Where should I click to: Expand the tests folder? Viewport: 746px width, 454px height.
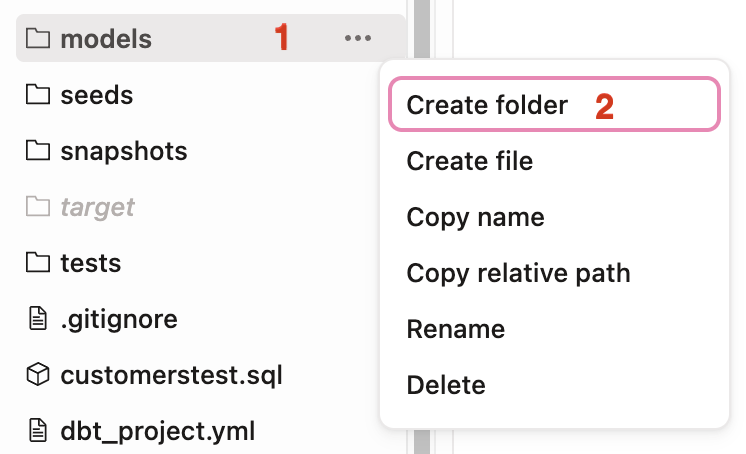(x=90, y=263)
